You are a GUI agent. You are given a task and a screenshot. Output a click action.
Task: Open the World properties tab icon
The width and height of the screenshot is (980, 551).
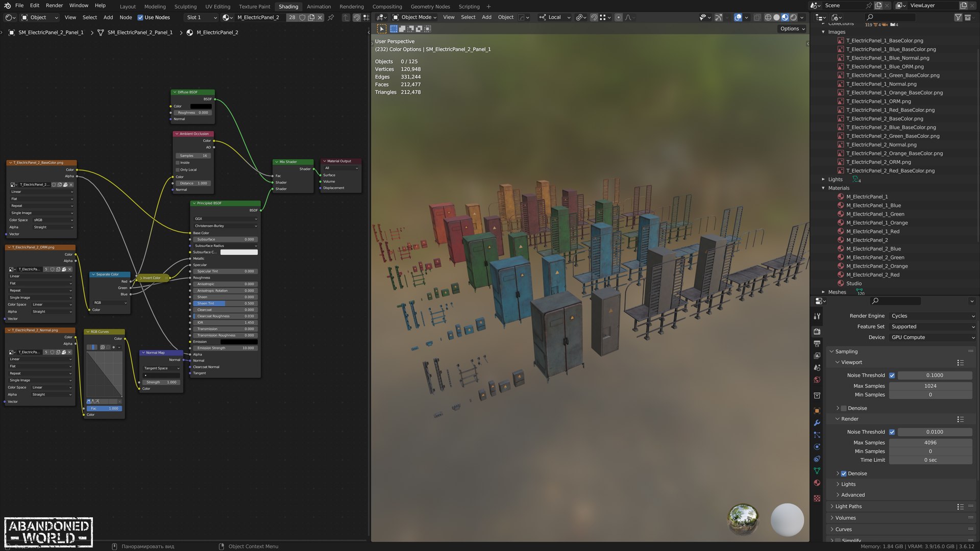click(817, 380)
